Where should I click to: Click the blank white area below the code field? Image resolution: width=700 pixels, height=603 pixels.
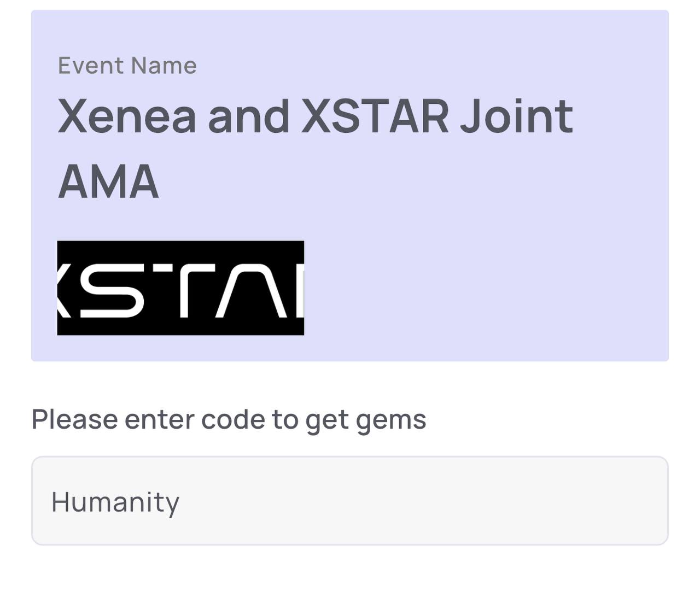[350, 575]
